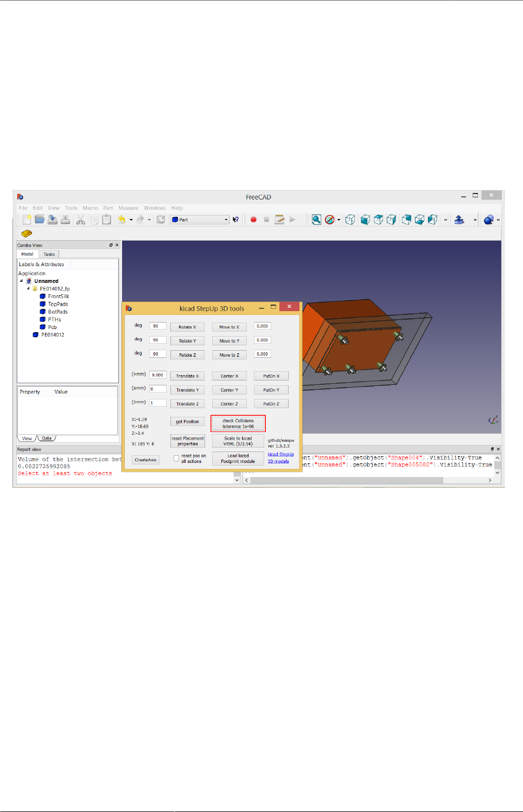Select the Right view cube icon
523x812 pixels.
pos(392,220)
